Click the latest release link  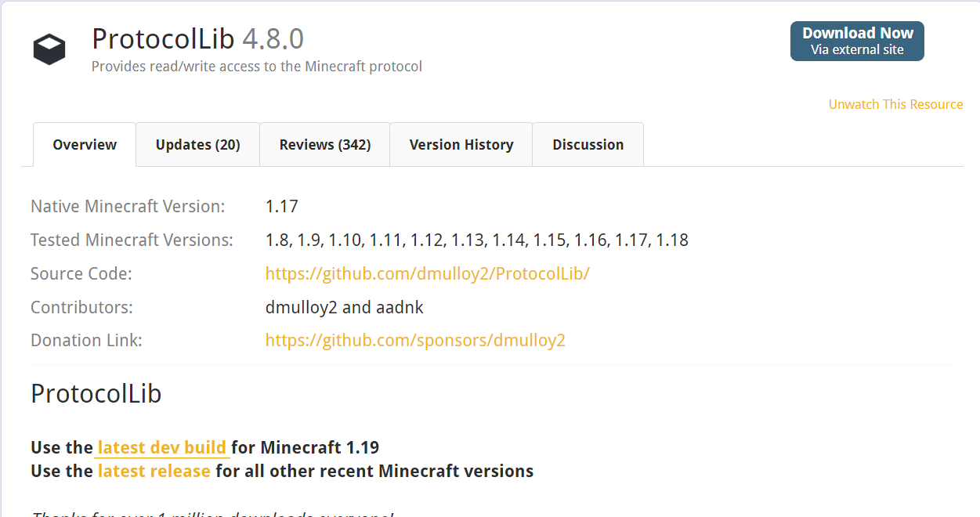coord(154,471)
